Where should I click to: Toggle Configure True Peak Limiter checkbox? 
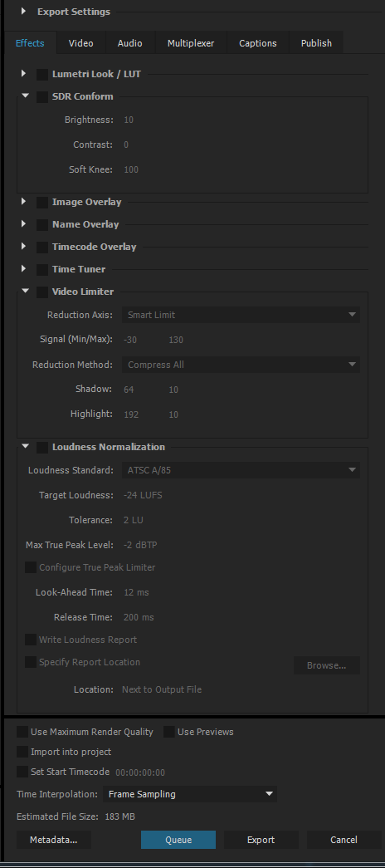(31, 567)
